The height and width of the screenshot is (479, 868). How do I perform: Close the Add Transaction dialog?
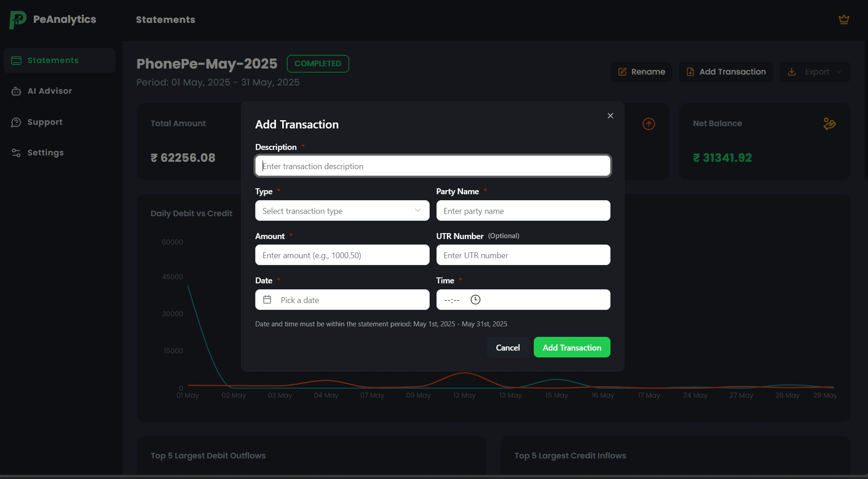(x=610, y=116)
